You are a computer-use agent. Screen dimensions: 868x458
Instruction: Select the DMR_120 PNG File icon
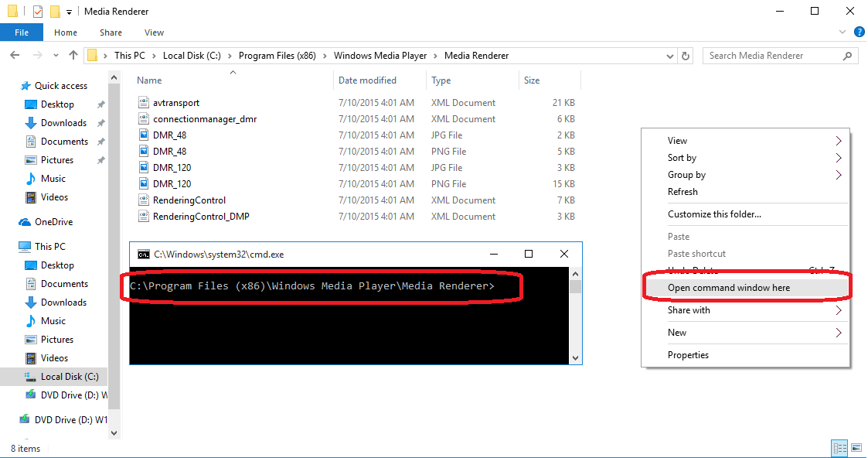tap(143, 184)
